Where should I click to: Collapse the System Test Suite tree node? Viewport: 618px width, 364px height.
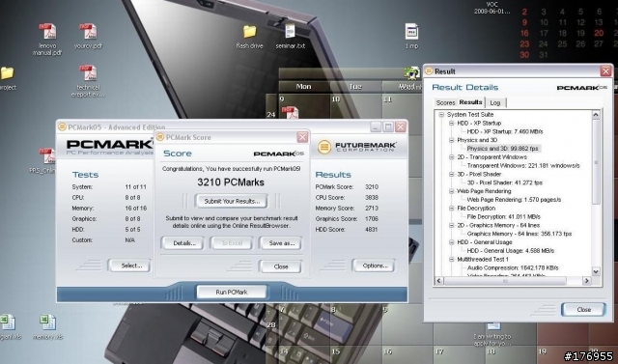[x=441, y=115]
